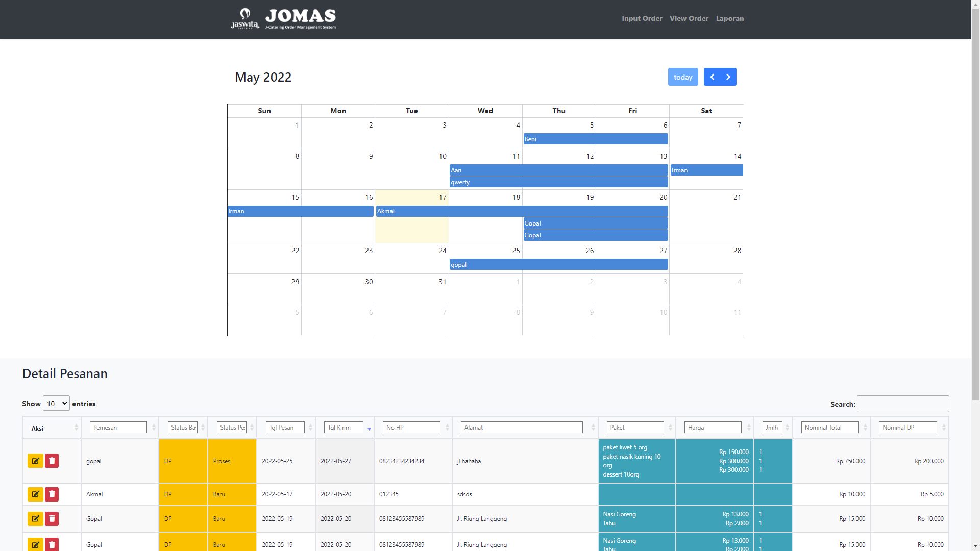Toggle sorting on the Alamat column arrows
Screen dimensions: 980x551
[593, 428]
